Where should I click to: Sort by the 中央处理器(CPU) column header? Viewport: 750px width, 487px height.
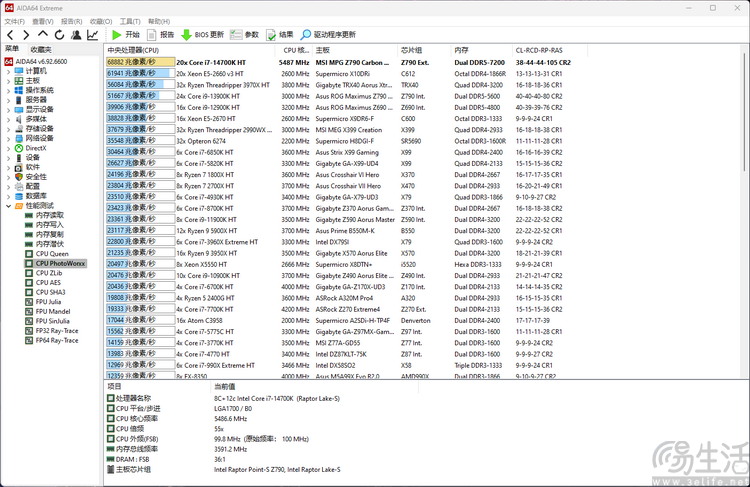tap(189, 50)
